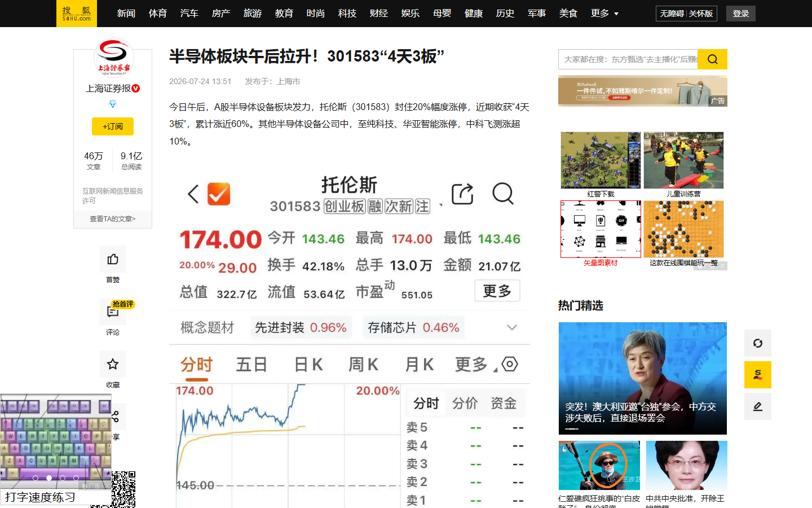Click the red verified V badge

(x=136, y=89)
